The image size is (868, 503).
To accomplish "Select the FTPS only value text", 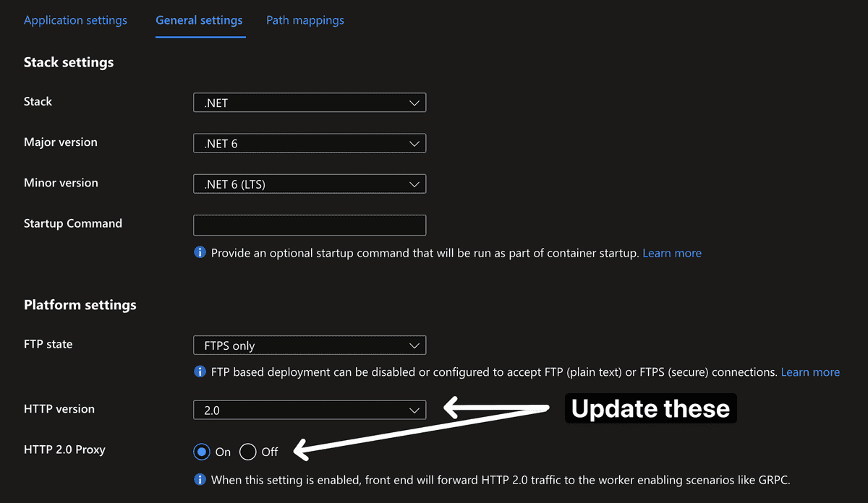I will pyautogui.click(x=229, y=345).
